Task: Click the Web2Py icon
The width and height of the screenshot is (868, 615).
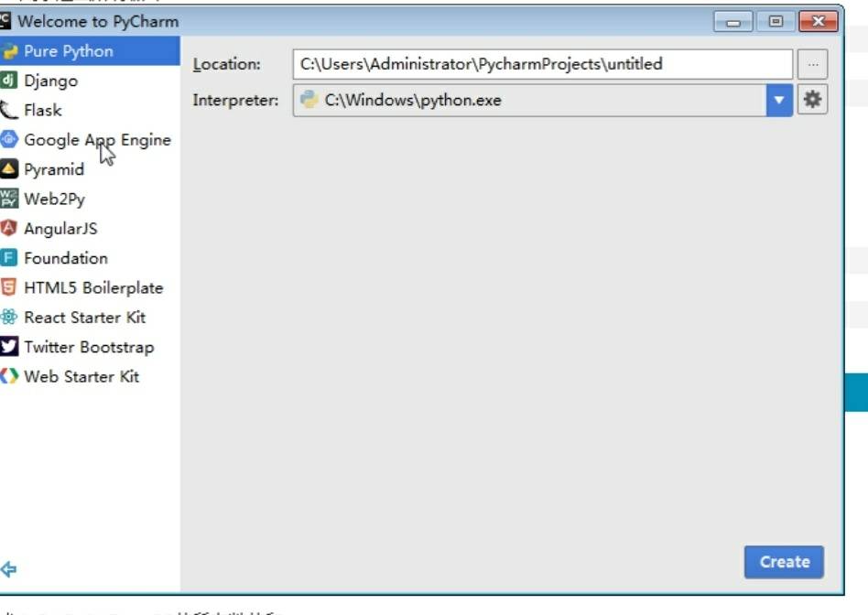Action: coord(9,199)
